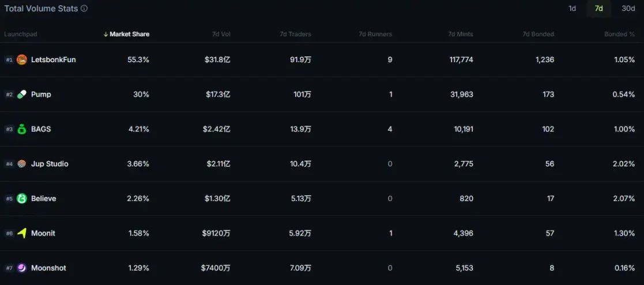Switch to the 30d timeframe tab
This screenshot has height=285, width=644.
(628, 9)
